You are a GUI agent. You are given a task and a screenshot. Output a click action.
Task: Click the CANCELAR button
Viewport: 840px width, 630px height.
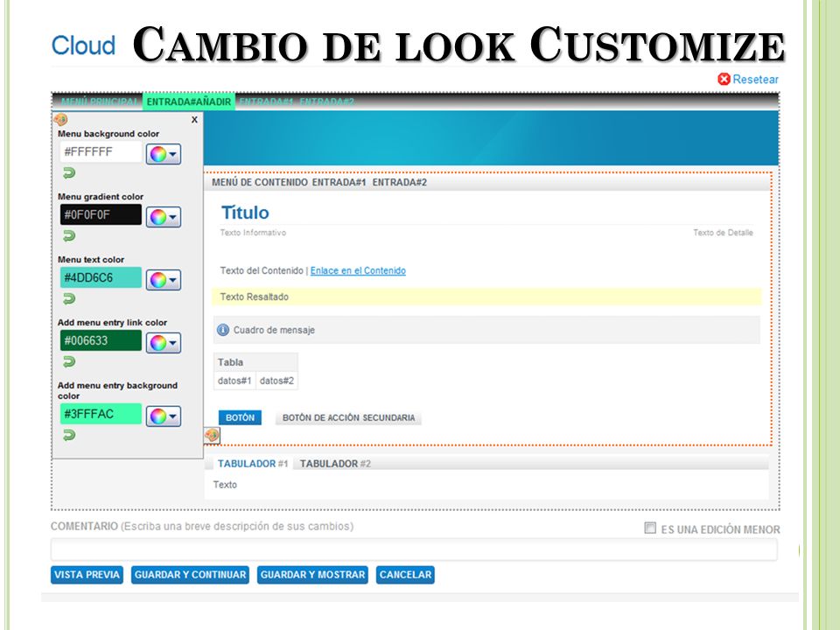click(x=405, y=575)
